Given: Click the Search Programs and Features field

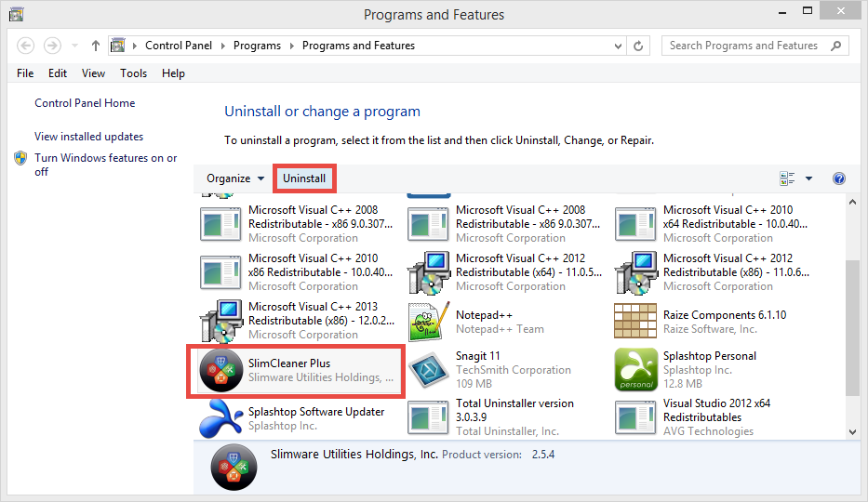Looking at the screenshot, I should click(755, 46).
